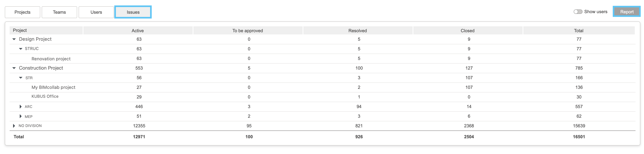Click the Total column header
Viewport: 644px width, 154px height.
pyautogui.click(x=579, y=31)
